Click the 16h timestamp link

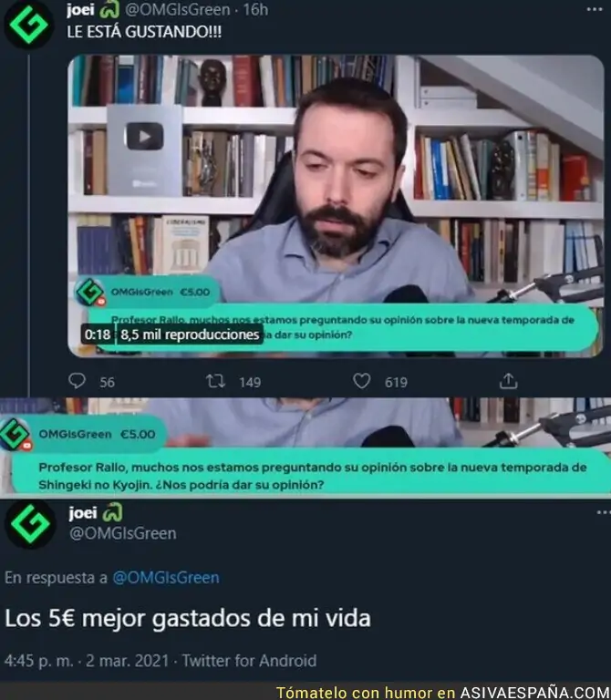pos(255,9)
